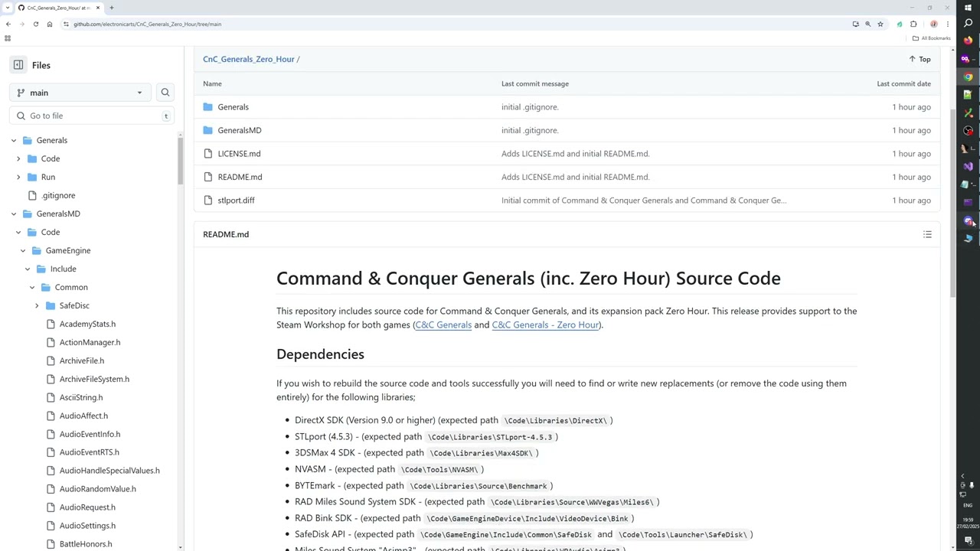Open AudioEventRTS.h in the file tree

pyautogui.click(x=90, y=452)
